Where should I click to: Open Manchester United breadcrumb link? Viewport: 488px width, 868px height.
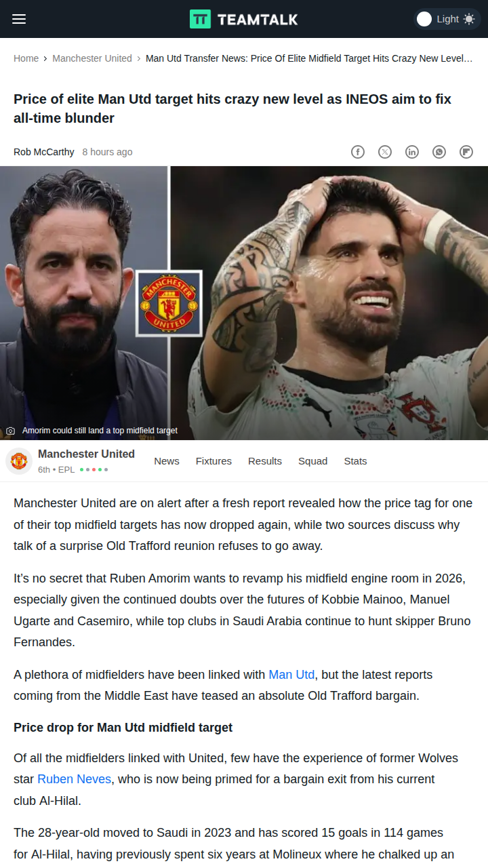92,58
